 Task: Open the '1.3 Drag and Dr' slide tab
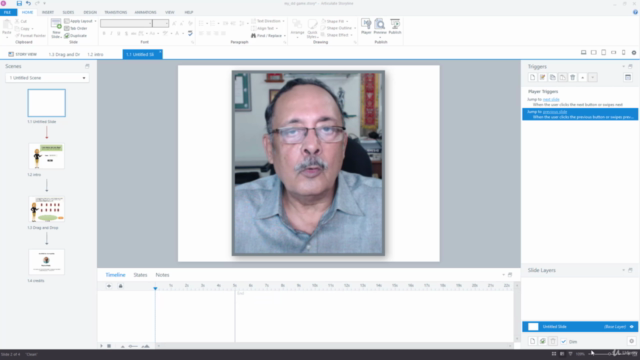pos(64,54)
